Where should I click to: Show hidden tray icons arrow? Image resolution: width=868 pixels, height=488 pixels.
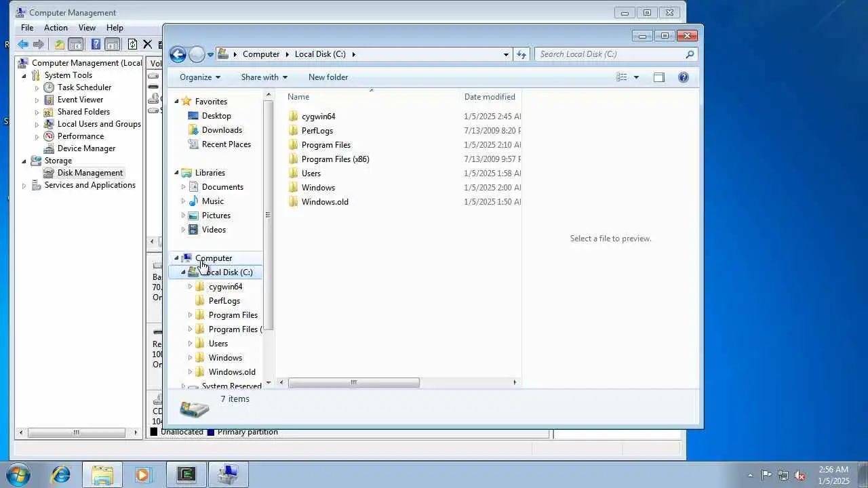pyautogui.click(x=750, y=475)
